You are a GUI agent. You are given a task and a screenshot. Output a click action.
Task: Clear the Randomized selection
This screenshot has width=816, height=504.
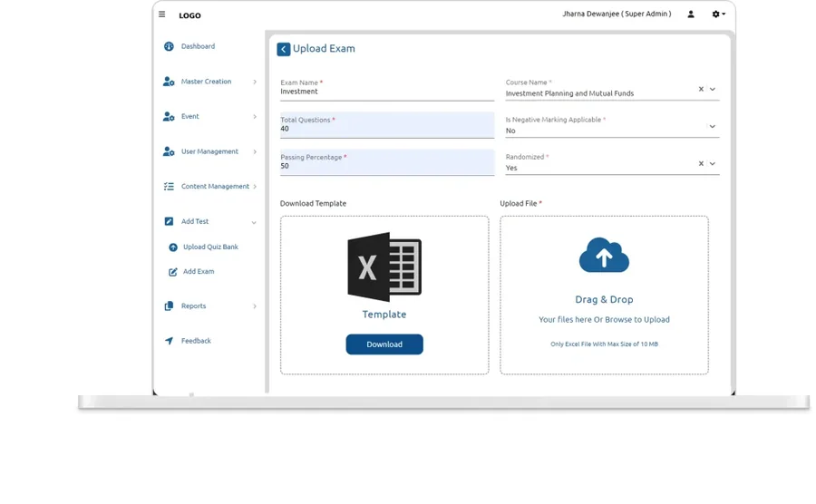coord(701,163)
